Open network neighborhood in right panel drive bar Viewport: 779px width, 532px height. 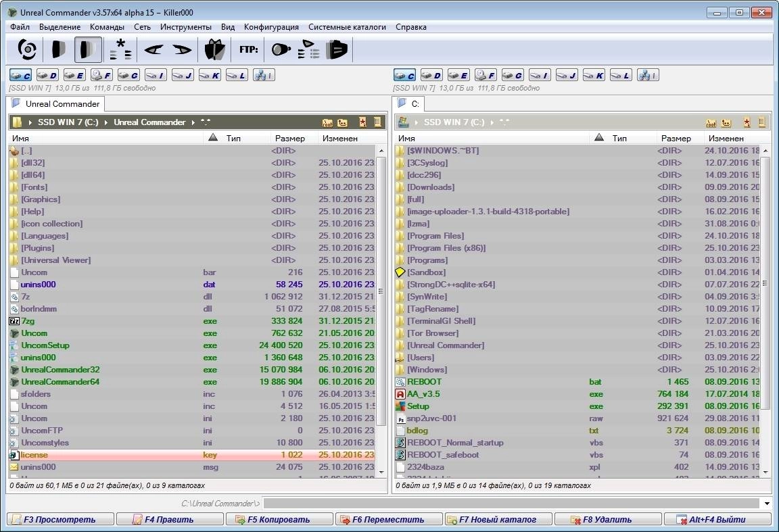point(648,75)
